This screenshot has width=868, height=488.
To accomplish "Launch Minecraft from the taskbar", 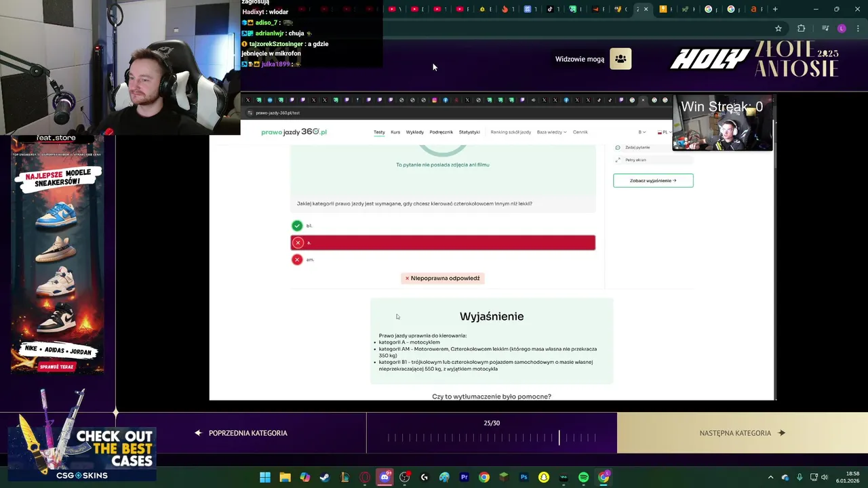I will pyautogui.click(x=504, y=477).
